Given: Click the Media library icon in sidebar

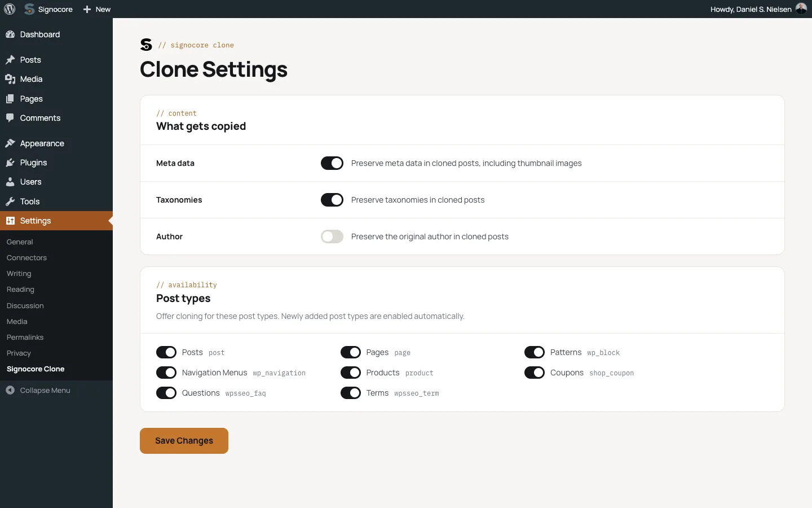Looking at the screenshot, I should (10, 79).
